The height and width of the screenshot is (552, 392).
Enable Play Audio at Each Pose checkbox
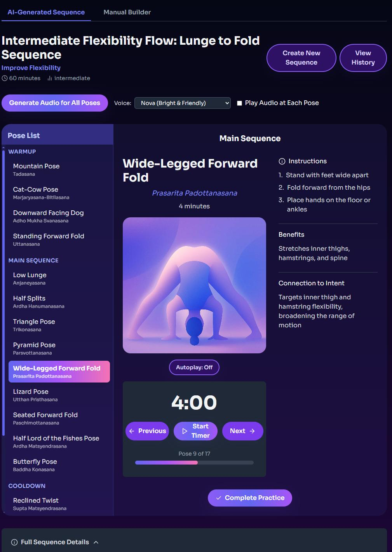tap(239, 103)
